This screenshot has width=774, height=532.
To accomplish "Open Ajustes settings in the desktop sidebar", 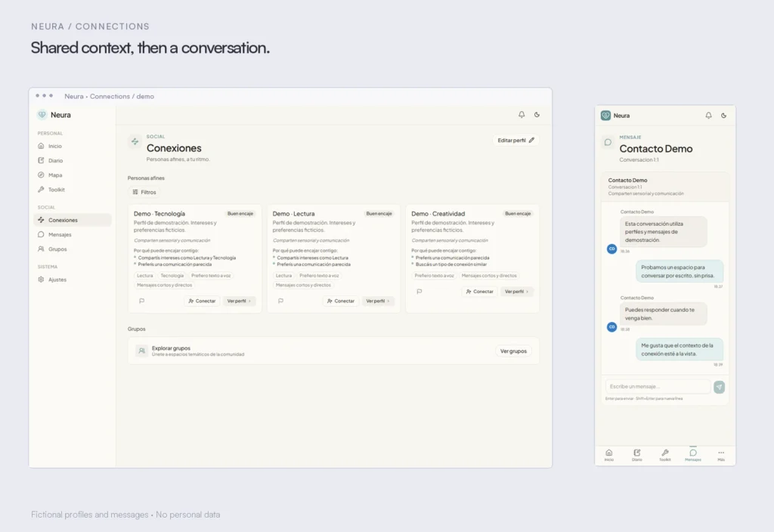I will click(72, 280).
